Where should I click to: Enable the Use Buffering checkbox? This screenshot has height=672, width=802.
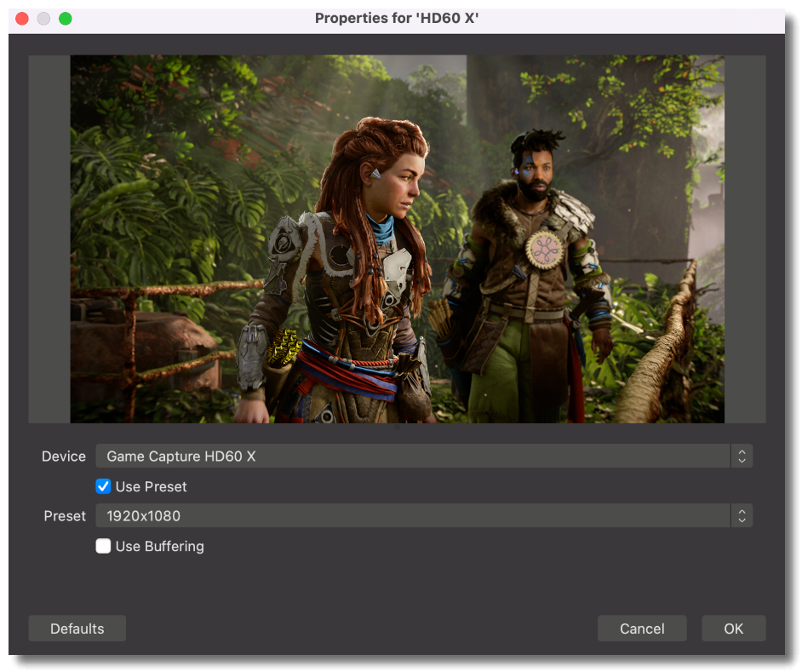[x=103, y=546]
